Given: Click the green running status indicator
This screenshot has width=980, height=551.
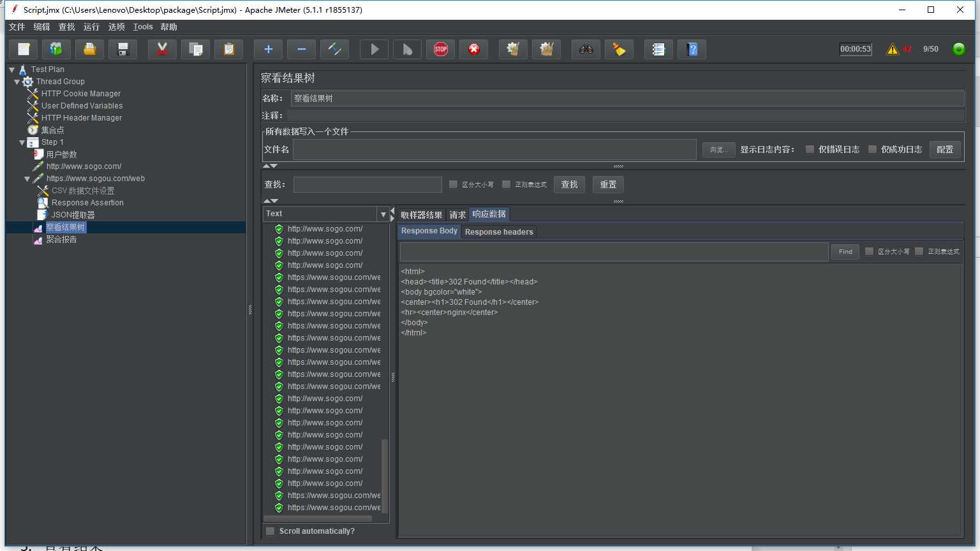Looking at the screenshot, I should coord(959,49).
